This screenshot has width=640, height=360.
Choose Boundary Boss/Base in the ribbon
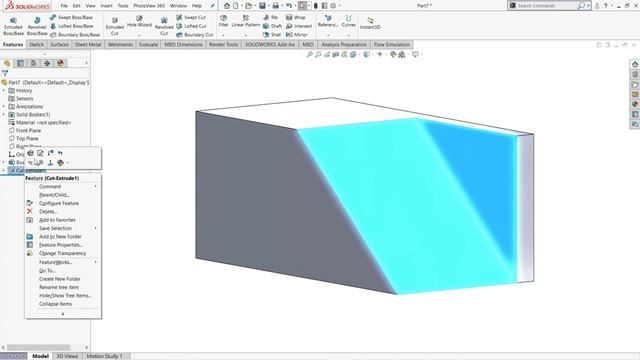pos(75,35)
